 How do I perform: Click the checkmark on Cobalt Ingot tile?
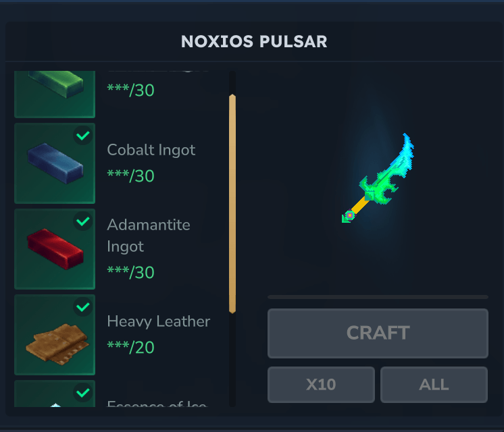coord(83,136)
